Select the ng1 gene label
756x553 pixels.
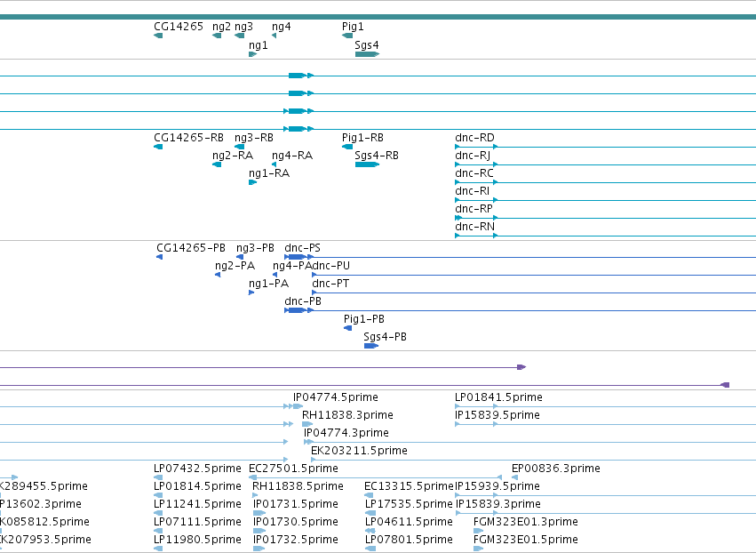pyautogui.click(x=258, y=44)
